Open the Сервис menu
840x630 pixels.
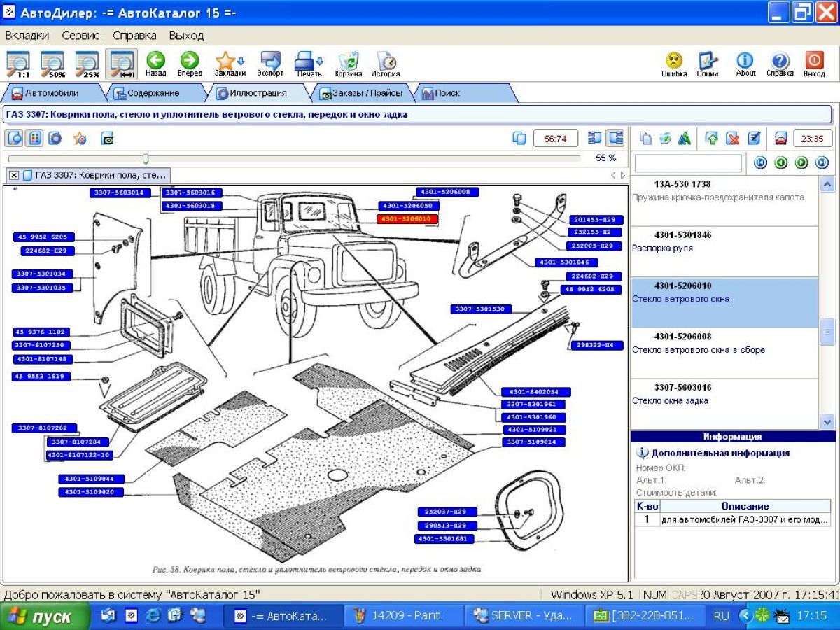pyautogui.click(x=80, y=35)
